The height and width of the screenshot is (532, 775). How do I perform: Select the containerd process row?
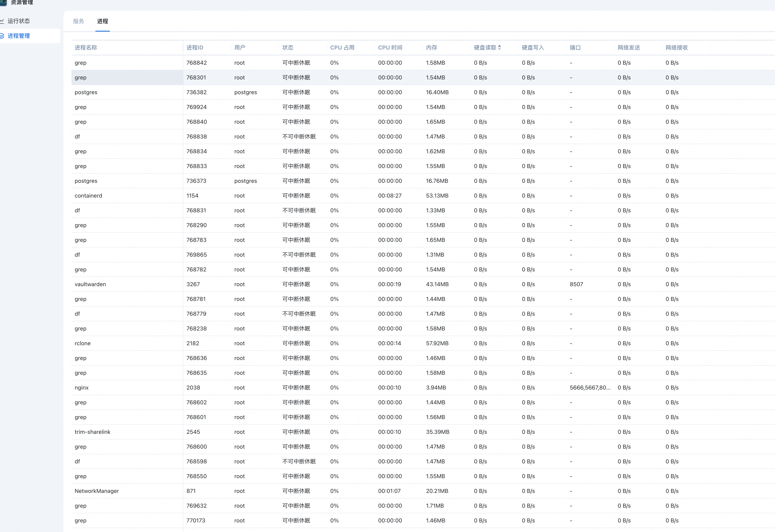[88, 196]
